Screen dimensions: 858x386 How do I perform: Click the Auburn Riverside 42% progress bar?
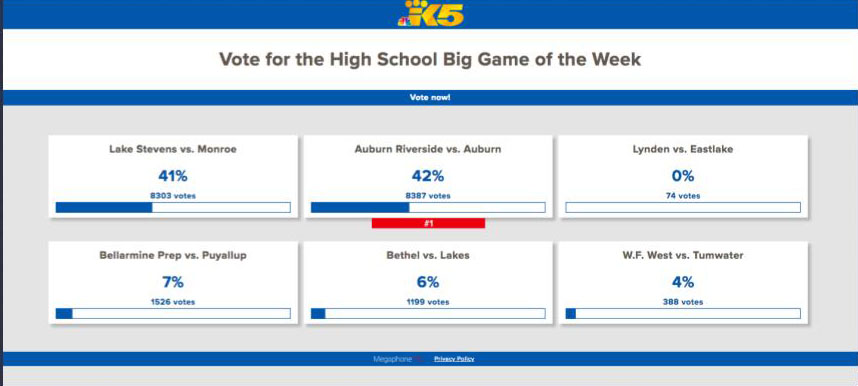pyautogui.click(x=428, y=208)
